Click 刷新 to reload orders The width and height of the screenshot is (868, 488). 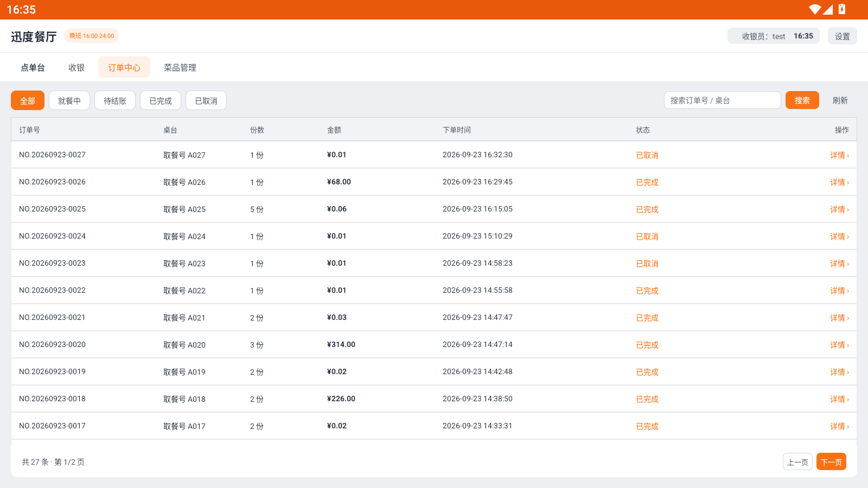840,100
